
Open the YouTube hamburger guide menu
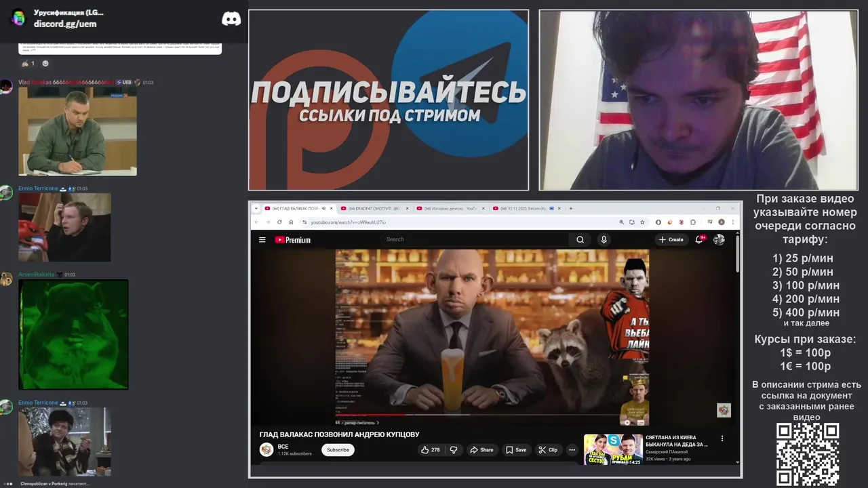point(262,239)
